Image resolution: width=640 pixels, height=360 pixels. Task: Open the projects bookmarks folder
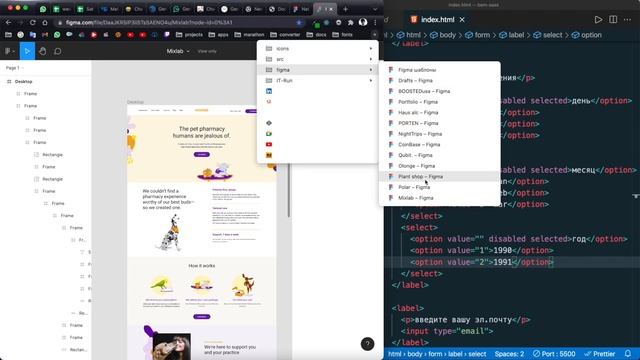click(189, 35)
